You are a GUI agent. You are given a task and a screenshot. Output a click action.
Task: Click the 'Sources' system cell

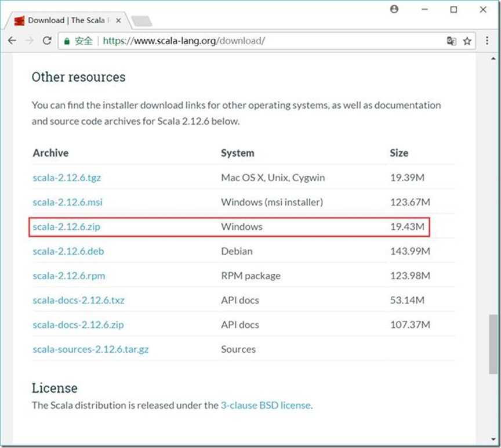[238, 349]
